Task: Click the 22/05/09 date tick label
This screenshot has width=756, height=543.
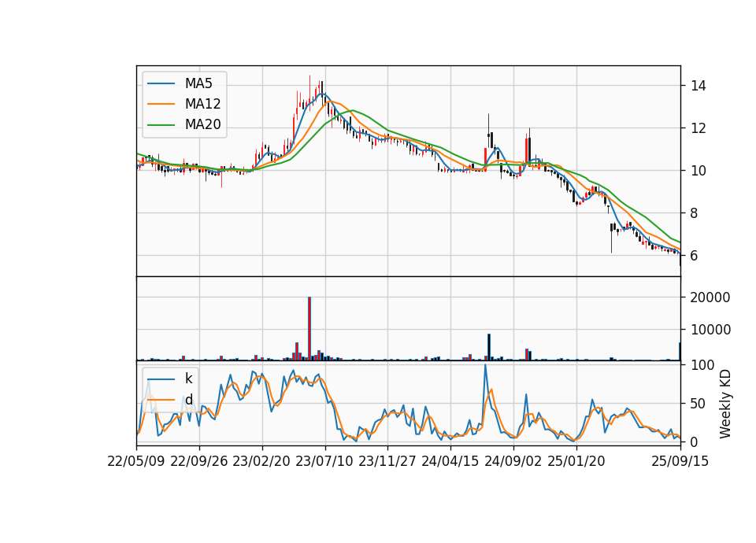Action: pos(136,461)
